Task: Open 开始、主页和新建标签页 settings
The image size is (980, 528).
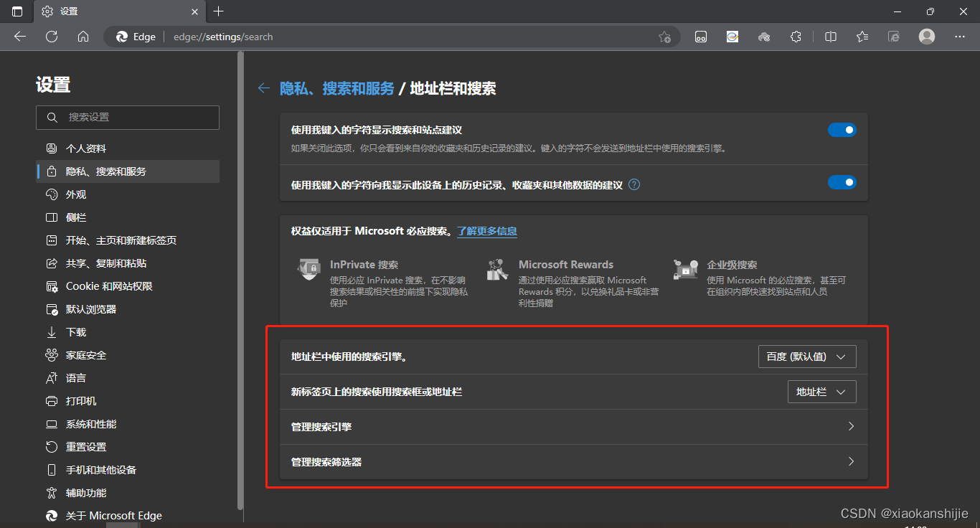Action: pyautogui.click(x=128, y=240)
